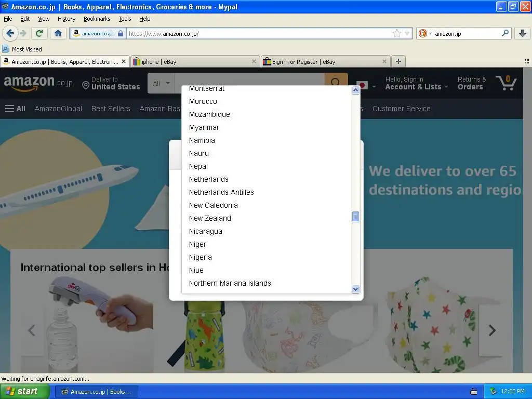Click the search magnifier in browser search box
532x399 pixels.
(505, 33)
